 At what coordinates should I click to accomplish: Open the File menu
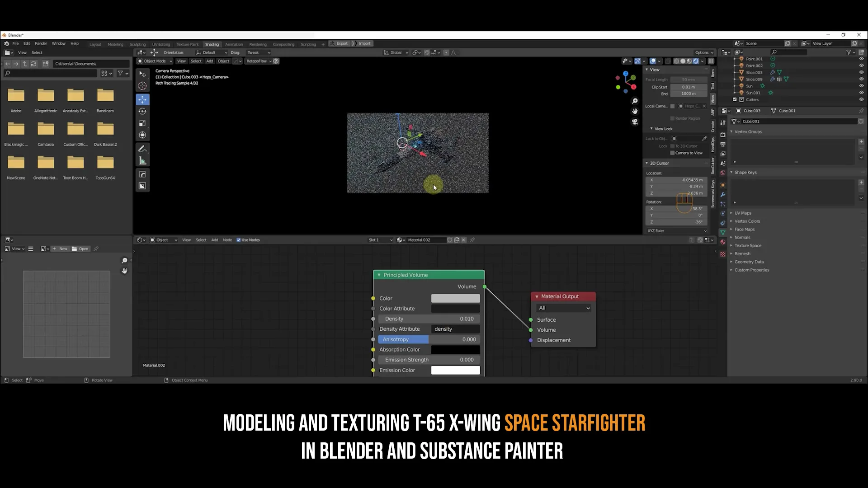pyautogui.click(x=15, y=44)
